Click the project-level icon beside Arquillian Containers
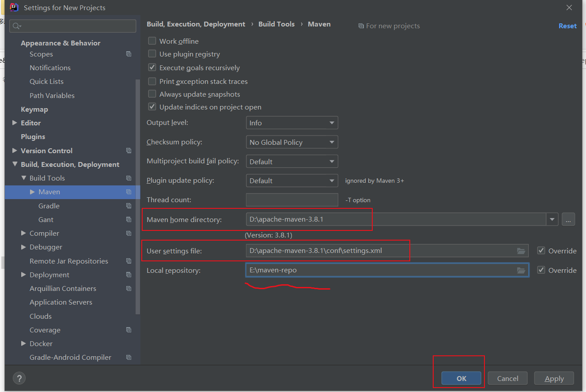Image resolution: width=586 pixels, height=392 pixels. 129,288
